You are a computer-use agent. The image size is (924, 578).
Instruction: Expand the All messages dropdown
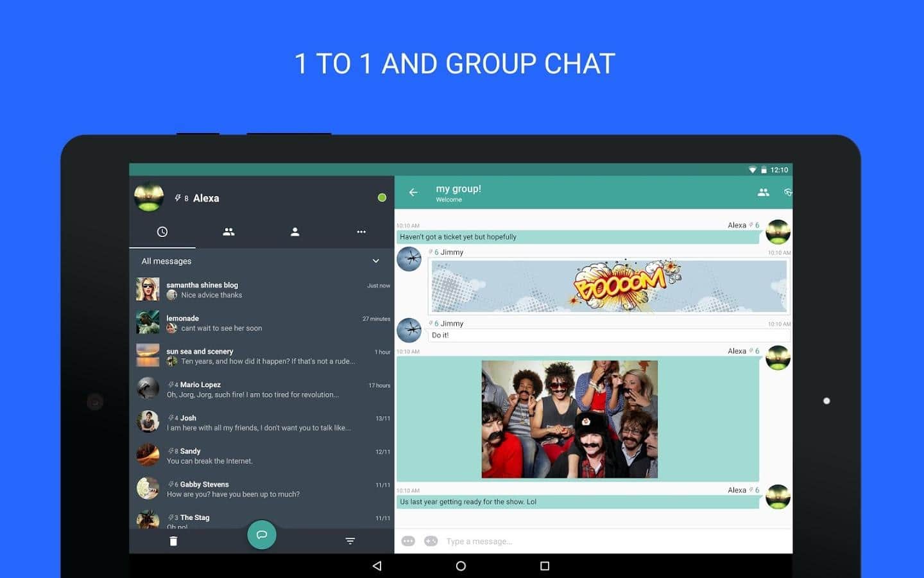click(x=376, y=261)
